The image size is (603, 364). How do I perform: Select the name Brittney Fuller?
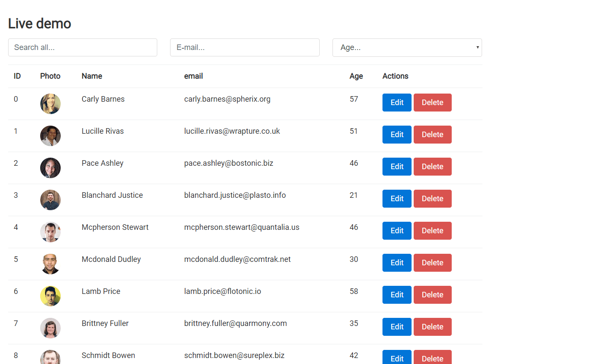tap(105, 323)
